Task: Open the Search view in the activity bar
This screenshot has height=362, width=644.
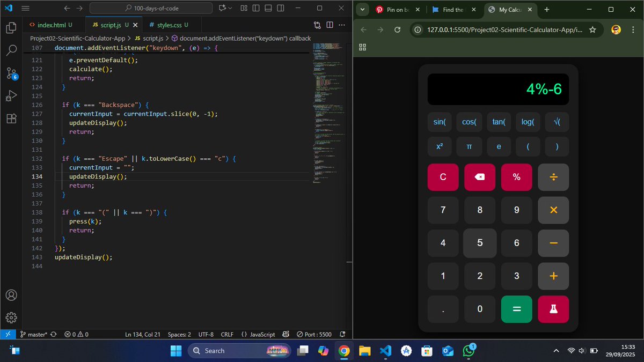Action: tap(12, 50)
